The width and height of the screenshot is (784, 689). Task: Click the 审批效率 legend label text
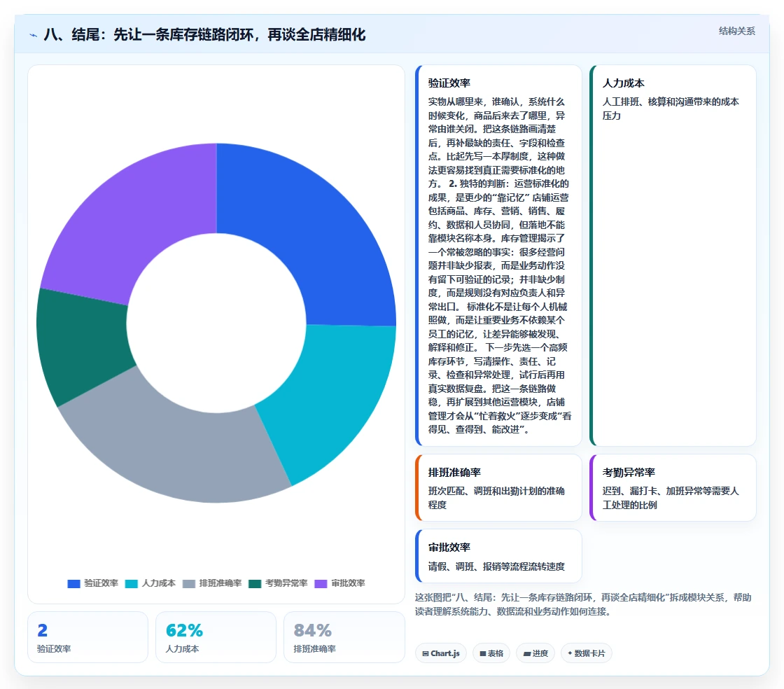click(348, 583)
